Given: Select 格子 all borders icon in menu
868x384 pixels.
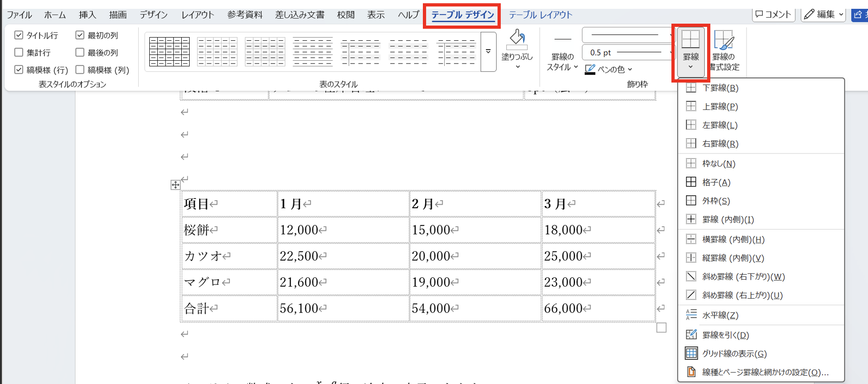Looking at the screenshot, I should [x=691, y=182].
